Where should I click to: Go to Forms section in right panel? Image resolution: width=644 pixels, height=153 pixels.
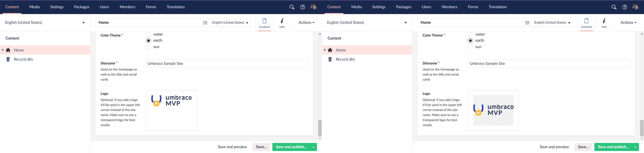pos(473,7)
